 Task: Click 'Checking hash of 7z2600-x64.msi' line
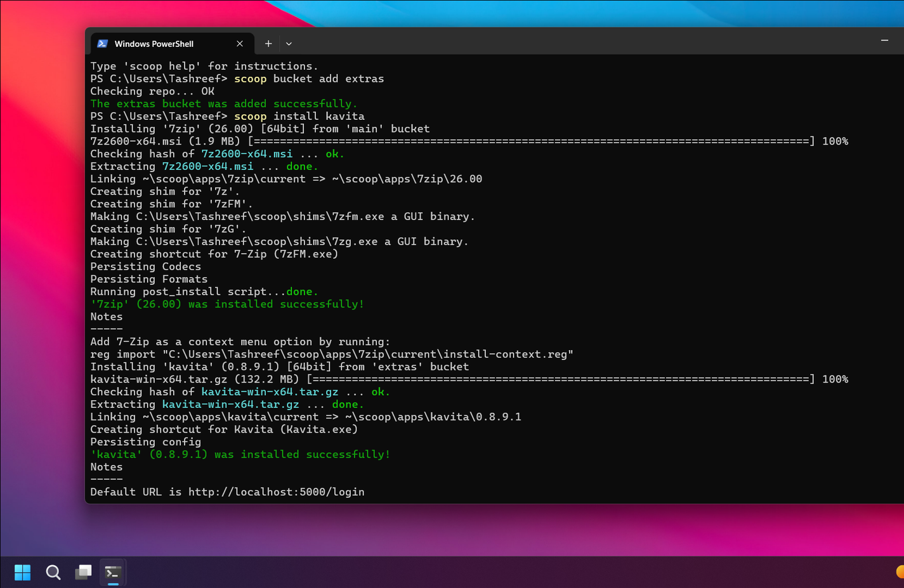218,154
